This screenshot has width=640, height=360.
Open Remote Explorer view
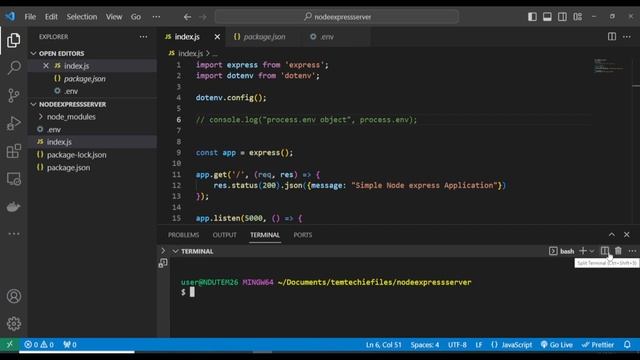point(13,179)
